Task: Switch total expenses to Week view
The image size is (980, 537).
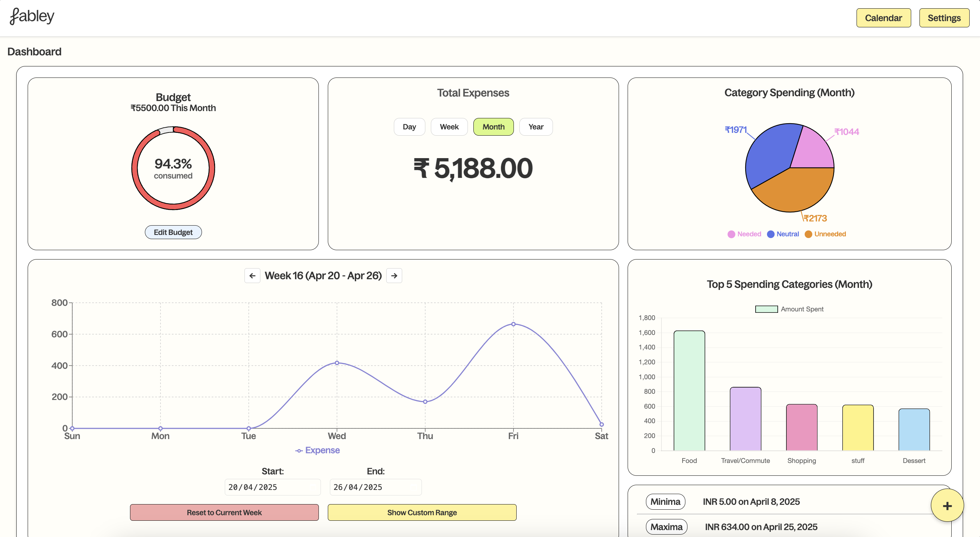Action: coord(449,127)
